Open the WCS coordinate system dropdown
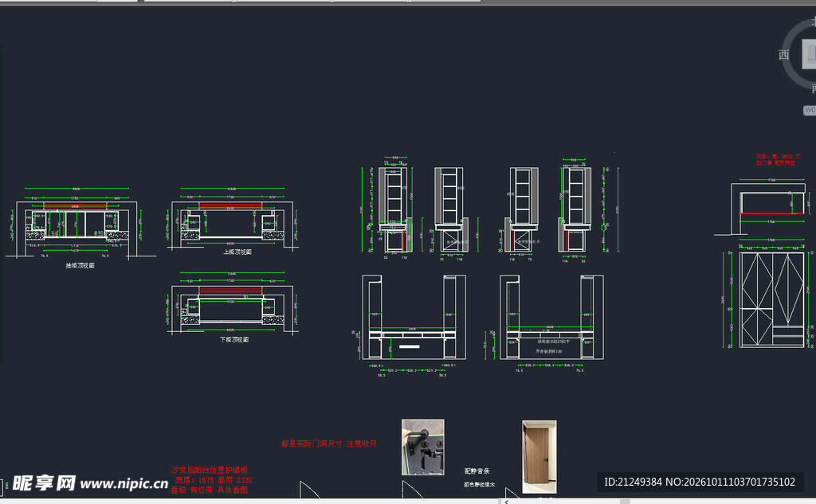 click(810, 110)
